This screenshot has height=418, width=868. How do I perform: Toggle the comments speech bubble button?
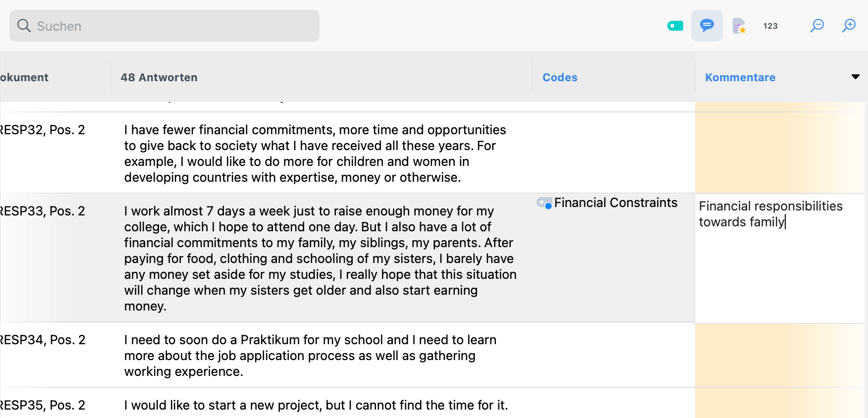pos(707,26)
